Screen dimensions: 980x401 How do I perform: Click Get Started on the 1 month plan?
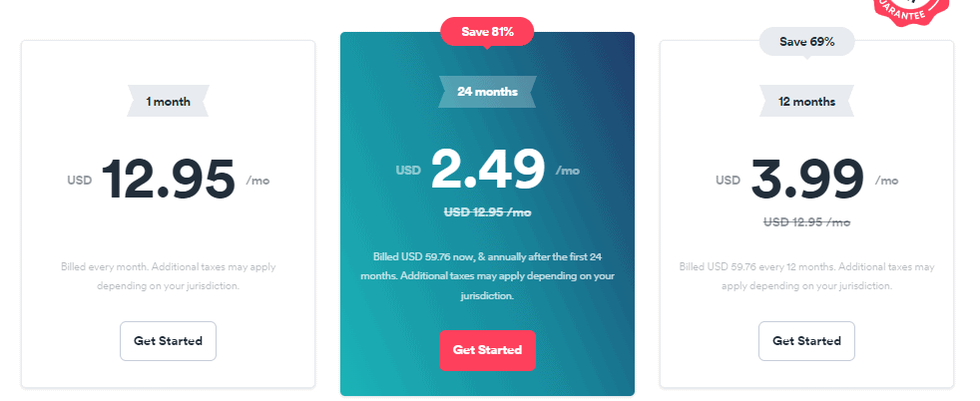point(168,341)
